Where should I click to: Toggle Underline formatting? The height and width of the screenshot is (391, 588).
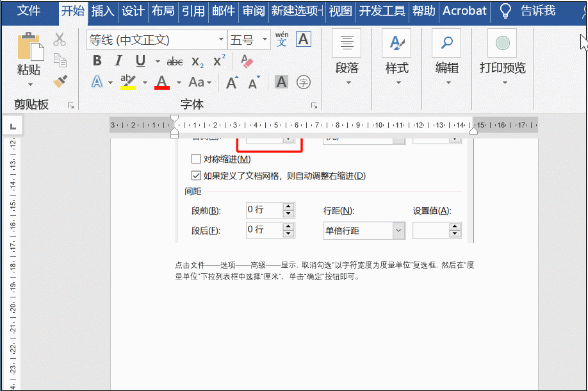(141, 61)
